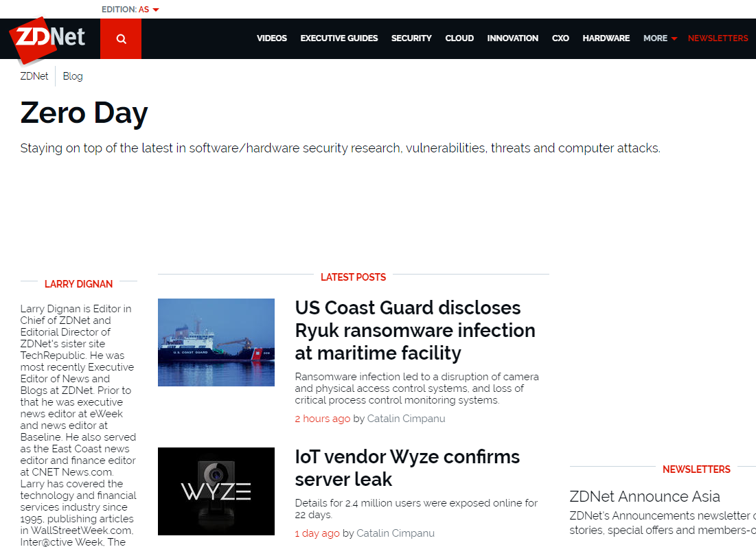Expand the More menu
Image resolution: width=756 pixels, height=547 pixels.
coord(660,38)
